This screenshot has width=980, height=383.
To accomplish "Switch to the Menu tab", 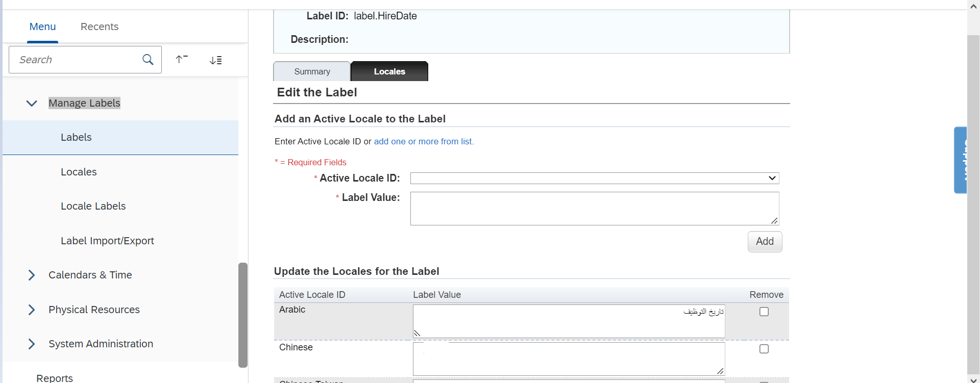I will pos(43,27).
